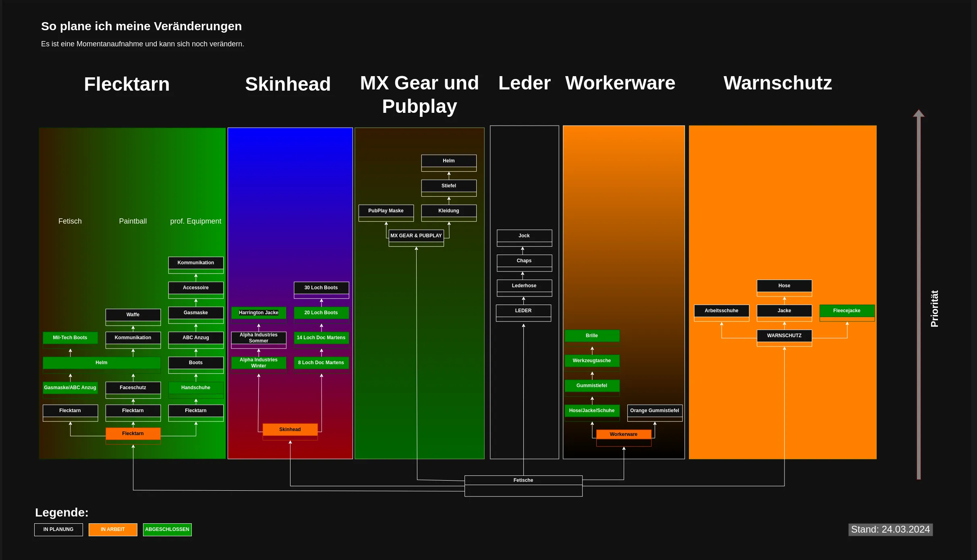Select the Fetische root box
This screenshot has height=560, width=977.
523,480
